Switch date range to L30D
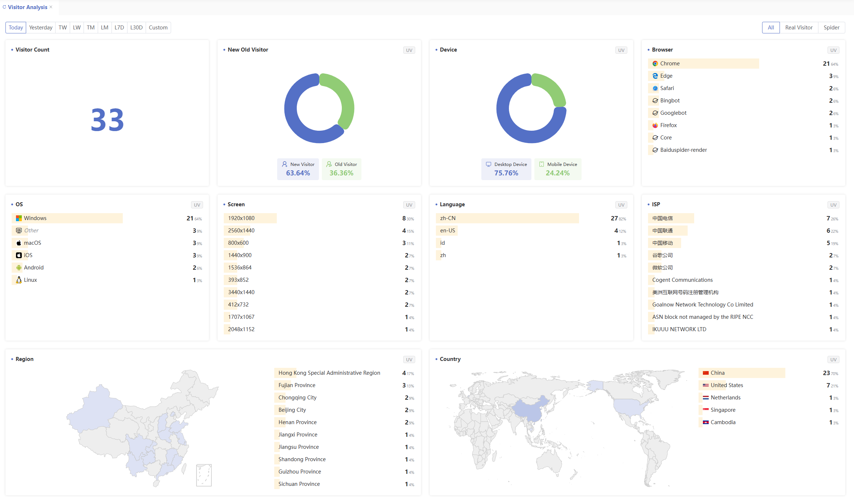The height and width of the screenshot is (504, 854). pos(136,28)
